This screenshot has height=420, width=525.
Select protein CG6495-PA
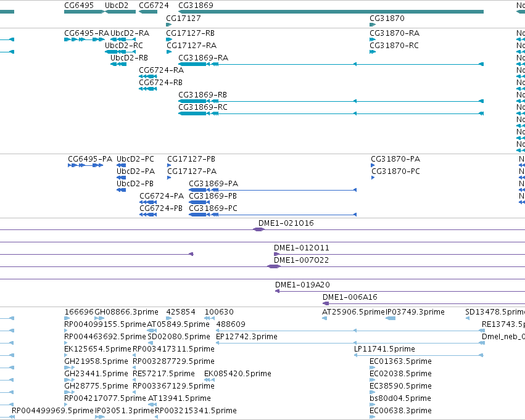(90, 159)
